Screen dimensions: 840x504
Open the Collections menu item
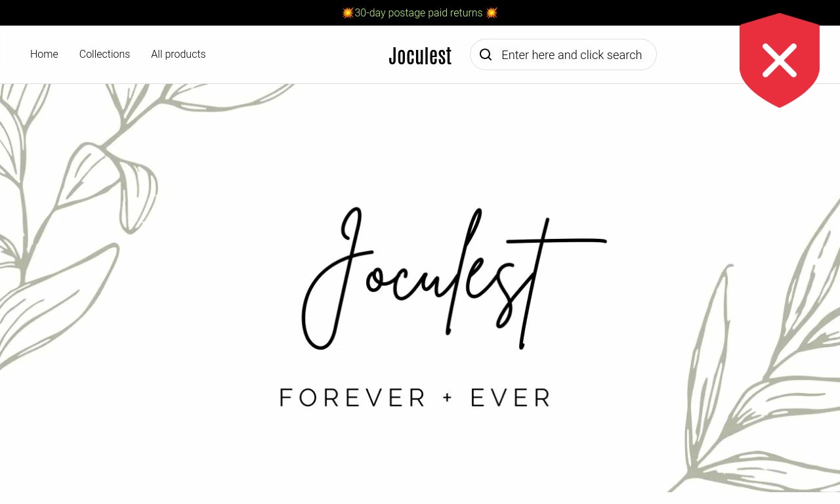tap(104, 54)
